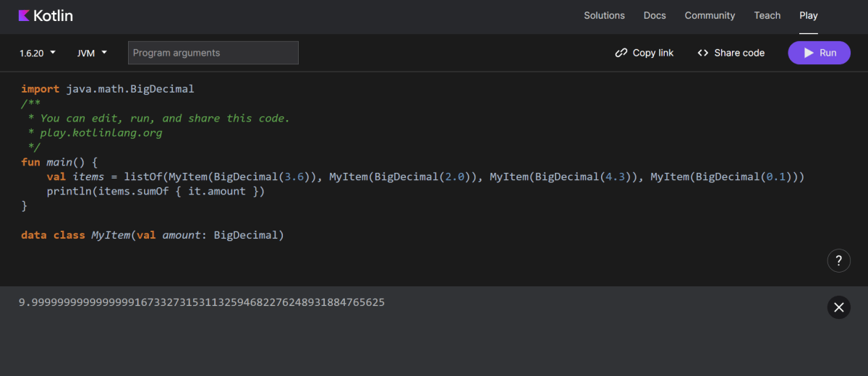Focus the Program arguments field

(x=213, y=53)
